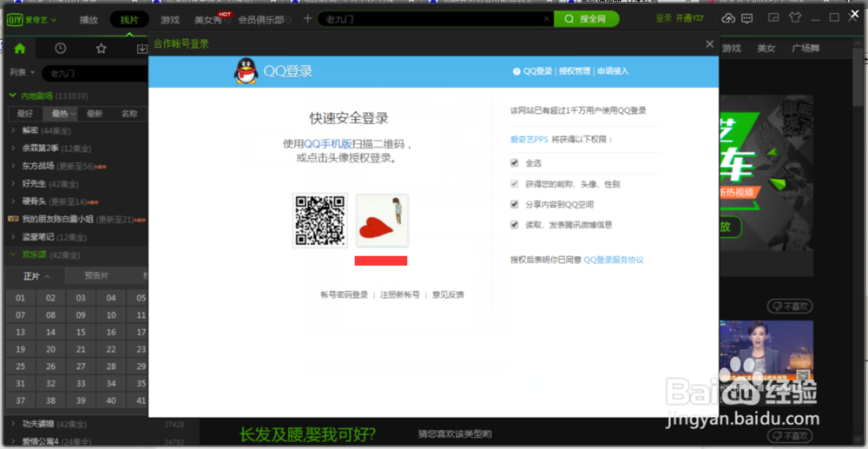Collapse the 内地剧场 category
The height and width of the screenshot is (449, 868).
point(13,96)
